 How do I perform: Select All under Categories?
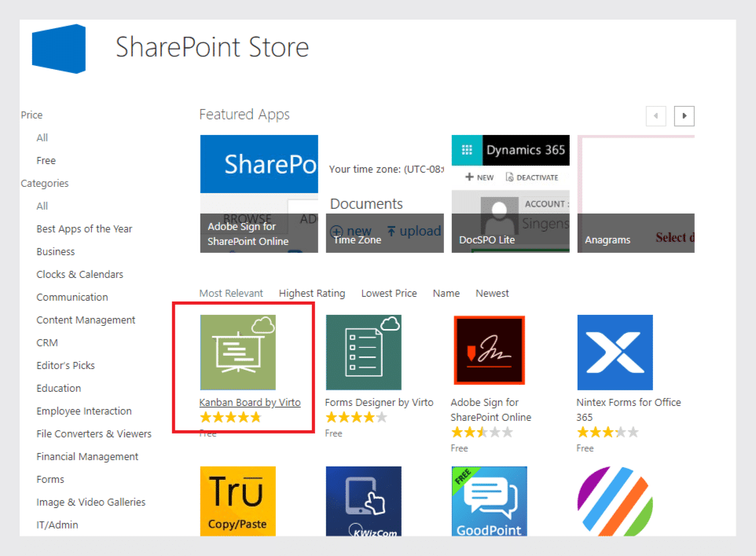pyautogui.click(x=42, y=207)
